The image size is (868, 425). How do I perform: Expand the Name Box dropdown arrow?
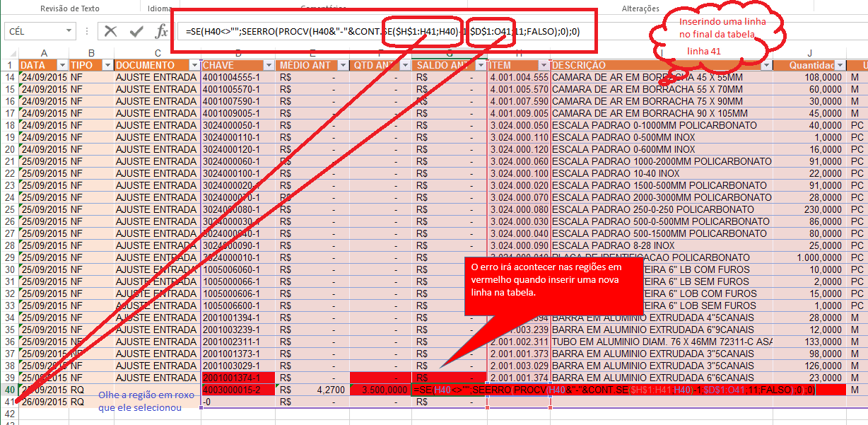coord(69,31)
